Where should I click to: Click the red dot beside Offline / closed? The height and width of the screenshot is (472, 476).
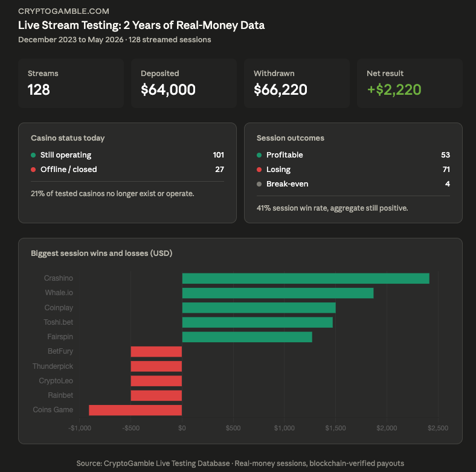[33, 170]
